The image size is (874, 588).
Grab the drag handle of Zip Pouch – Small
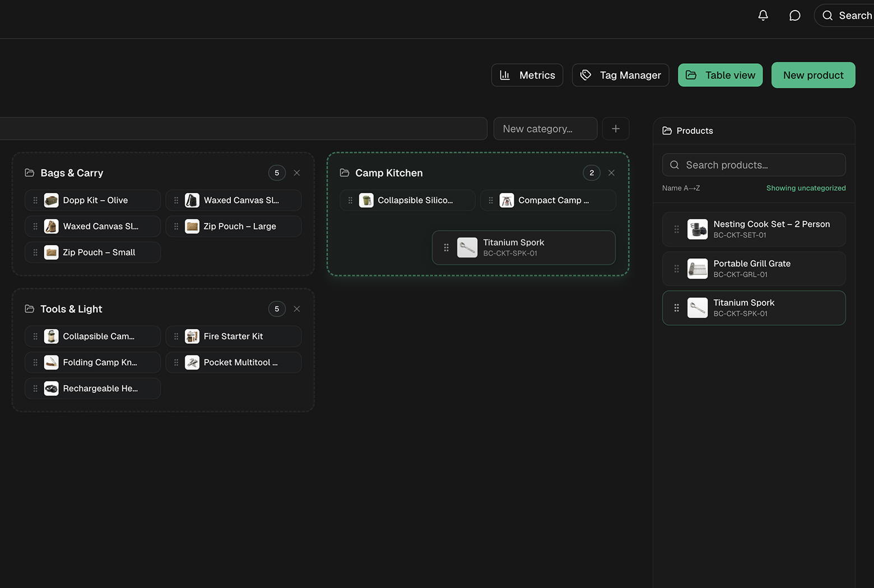35,253
